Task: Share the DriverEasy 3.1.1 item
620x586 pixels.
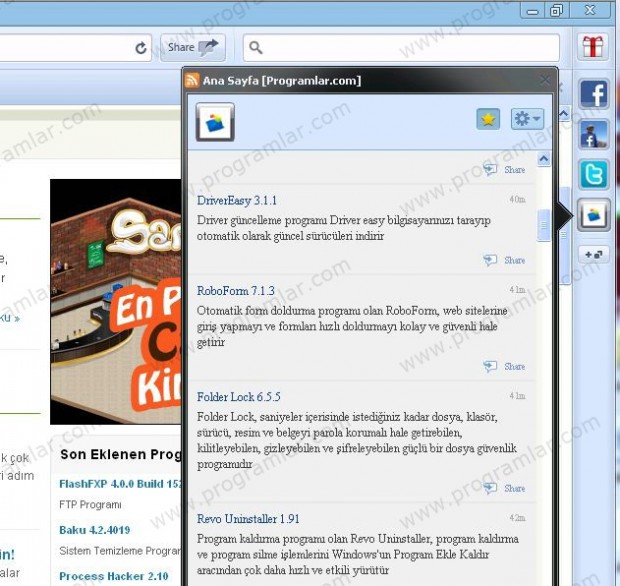Action: [x=505, y=260]
